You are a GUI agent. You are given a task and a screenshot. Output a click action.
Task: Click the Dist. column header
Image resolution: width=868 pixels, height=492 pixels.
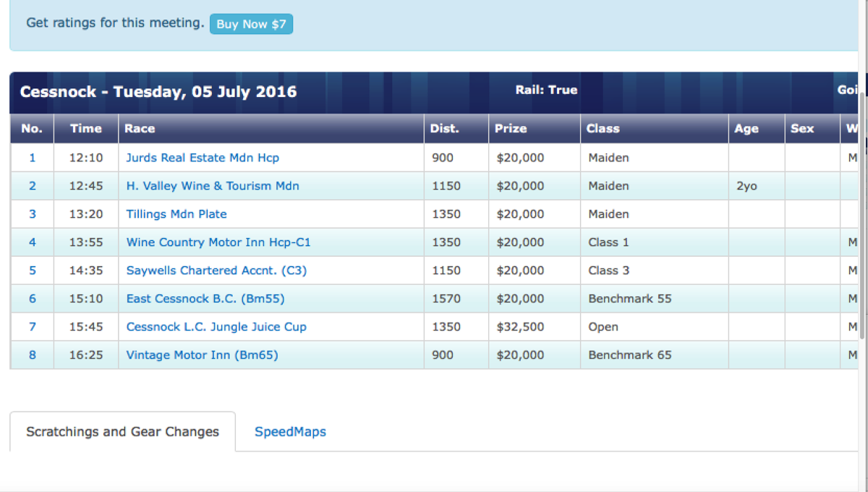(444, 129)
